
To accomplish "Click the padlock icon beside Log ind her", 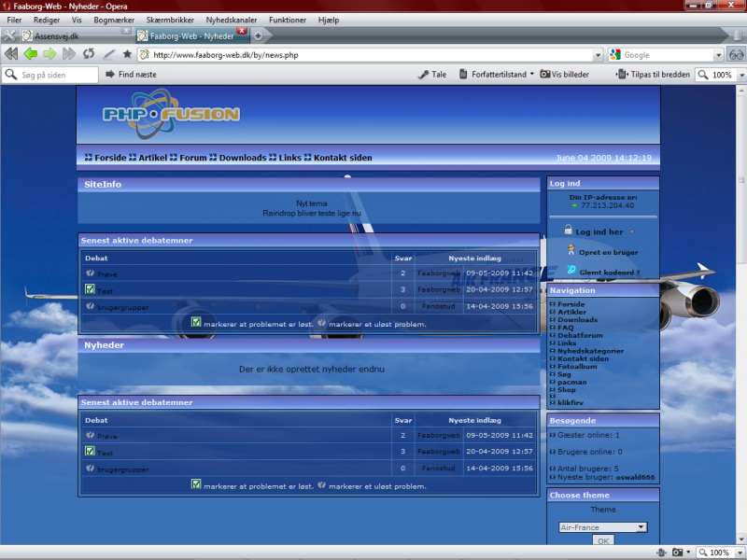I will coord(568,230).
